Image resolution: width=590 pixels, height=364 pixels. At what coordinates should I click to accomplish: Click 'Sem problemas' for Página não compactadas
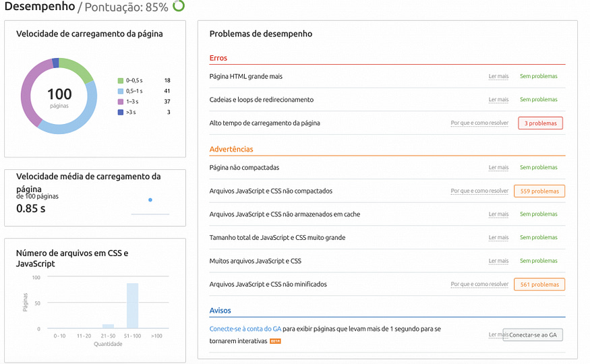(539, 167)
